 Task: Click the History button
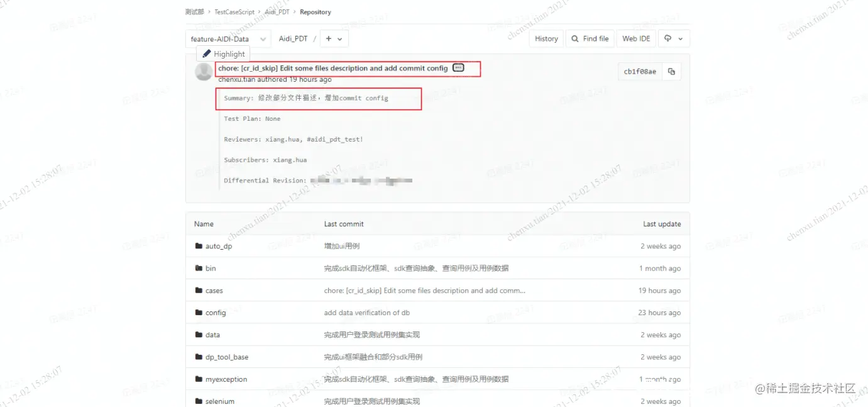click(x=546, y=39)
